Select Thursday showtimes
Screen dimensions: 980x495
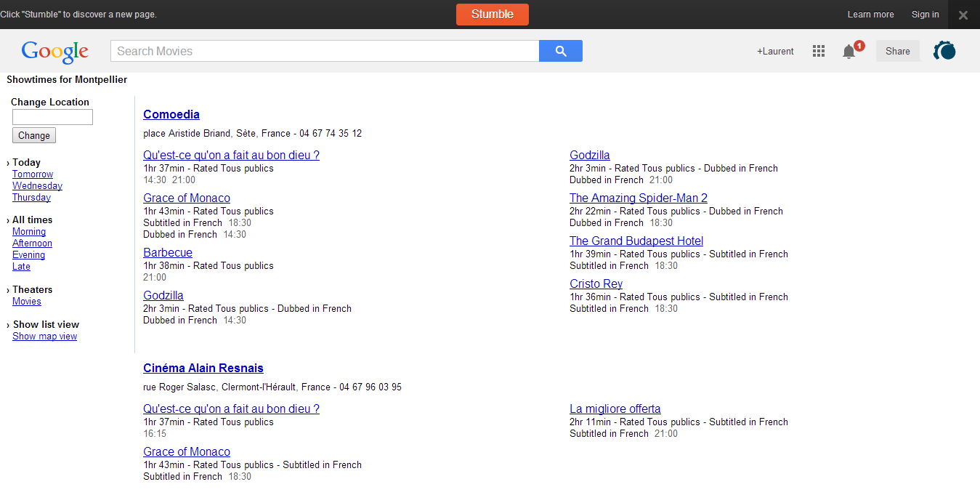pyautogui.click(x=31, y=198)
